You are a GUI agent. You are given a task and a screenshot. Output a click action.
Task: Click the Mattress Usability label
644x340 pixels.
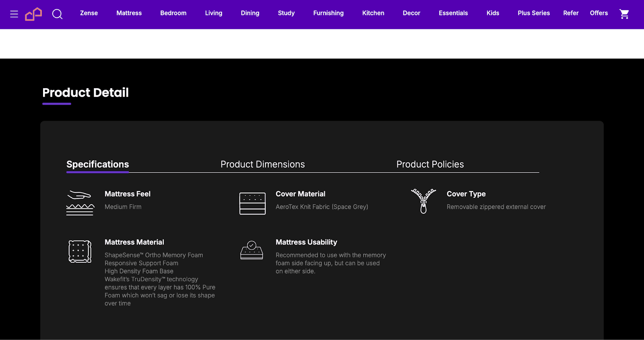(306, 242)
